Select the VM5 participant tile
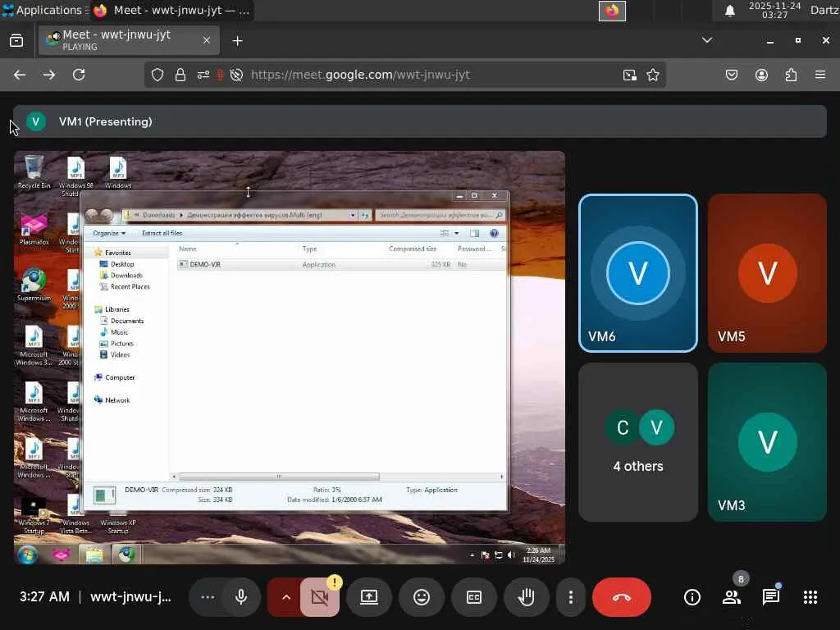 (x=767, y=273)
